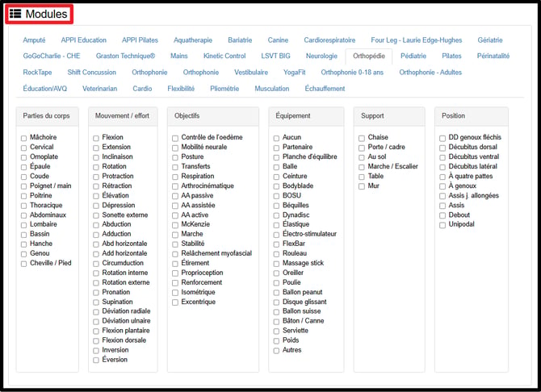Screen dimensions: 541x392
Task: Select the Excentrique checkbox
Action: point(175,302)
